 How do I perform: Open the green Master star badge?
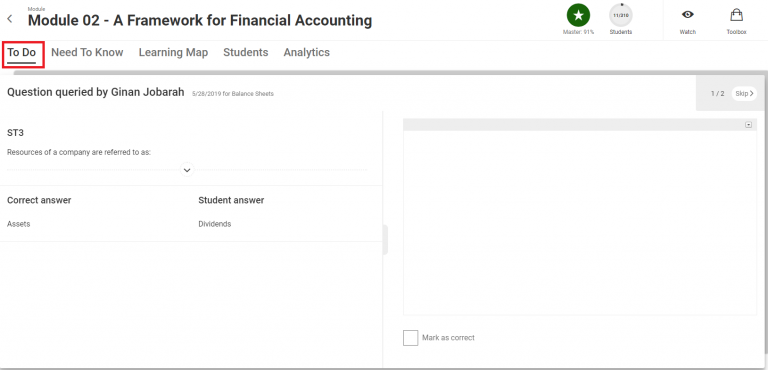click(x=578, y=15)
